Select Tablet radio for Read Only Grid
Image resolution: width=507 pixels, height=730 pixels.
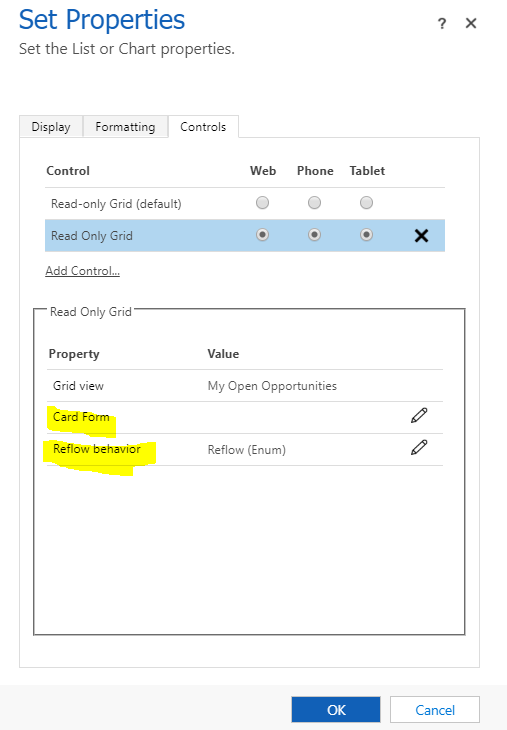[x=366, y=235]
